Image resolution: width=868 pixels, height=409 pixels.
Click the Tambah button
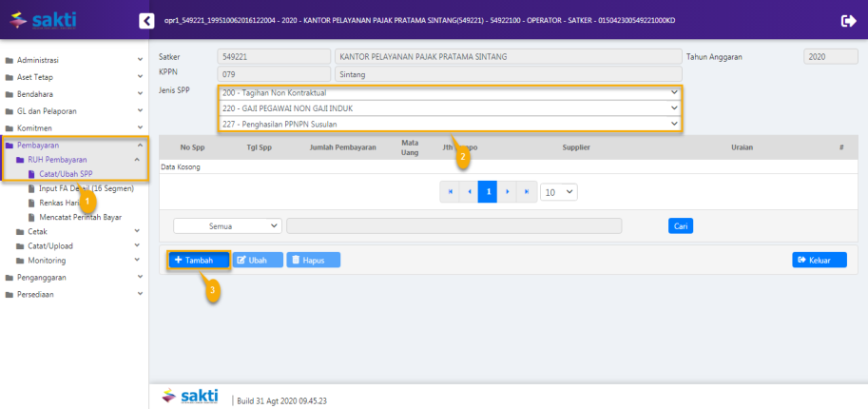tap(199, 260)
